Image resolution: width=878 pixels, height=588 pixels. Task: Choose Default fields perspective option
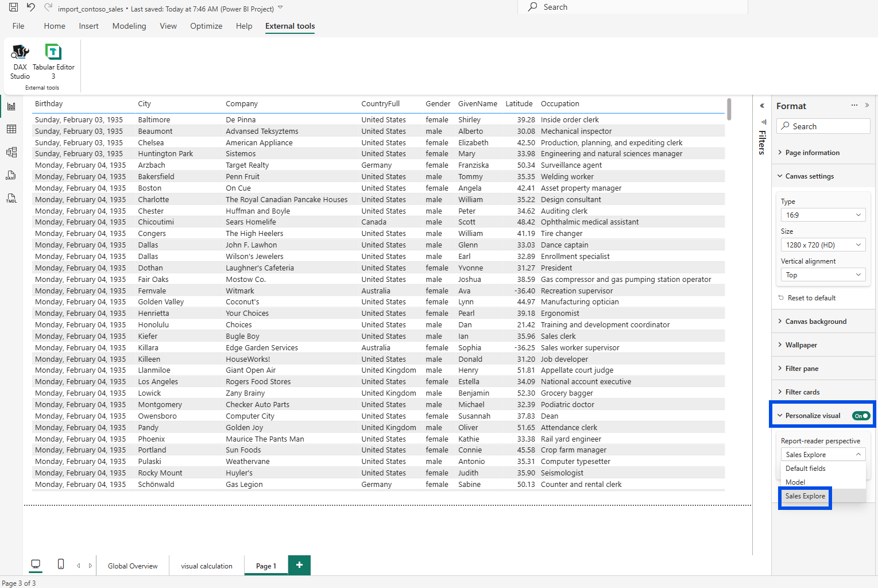coord(823,469)
